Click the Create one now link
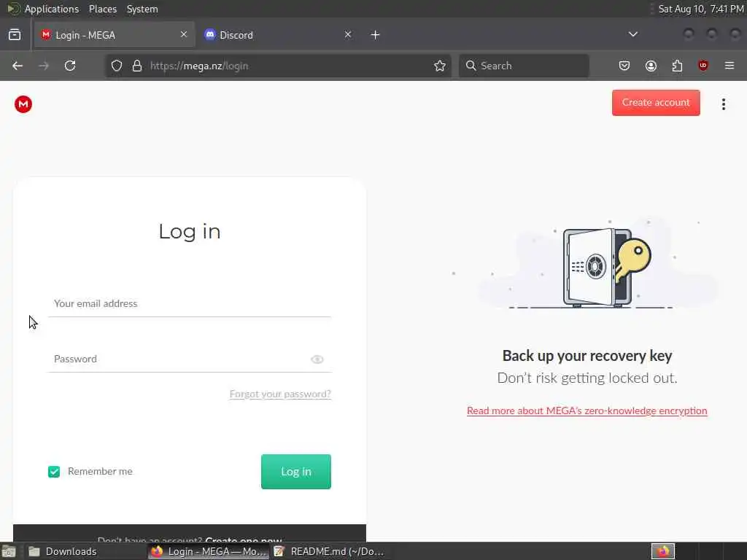This screenshot has width=747, height=560. point(244,540)
